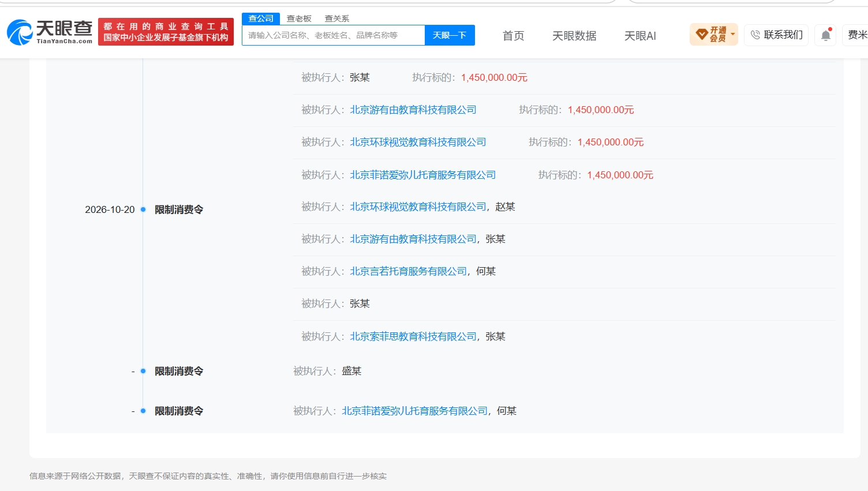This screenshot has height=491, width=868.
Task: Open 北京环球视觉教育科技有限公司 in 赵某 row
Action: point(418,207)
